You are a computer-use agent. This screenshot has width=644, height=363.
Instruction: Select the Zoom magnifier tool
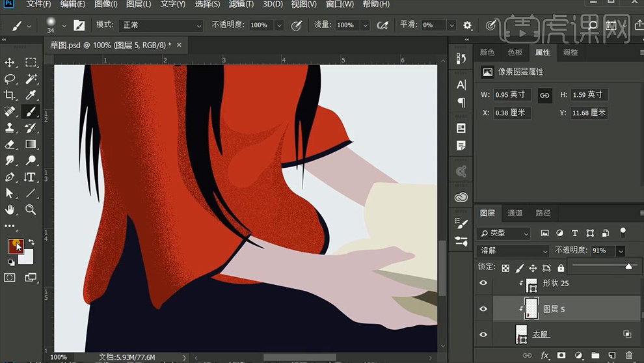tap(31, 209)
